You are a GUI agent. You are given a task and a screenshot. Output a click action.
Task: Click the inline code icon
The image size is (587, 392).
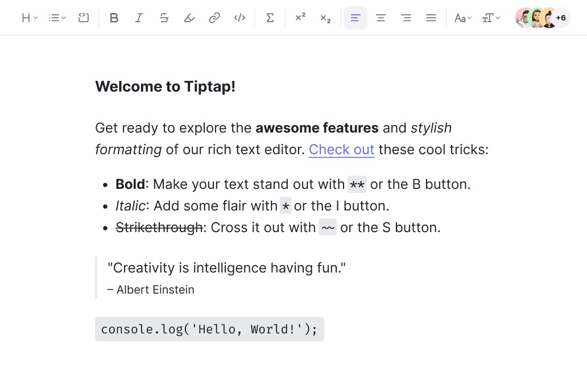point(239,18)
